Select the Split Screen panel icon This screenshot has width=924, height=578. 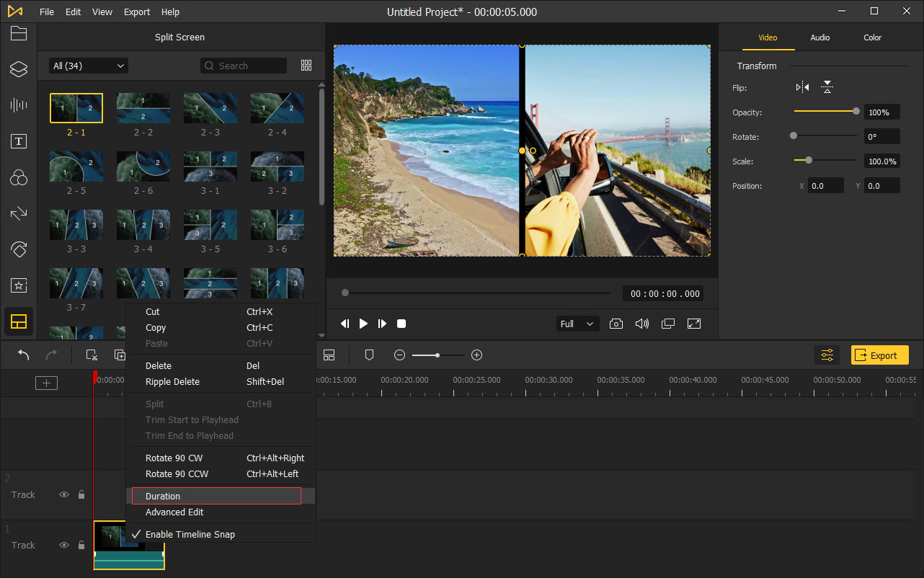click(18, 321)
